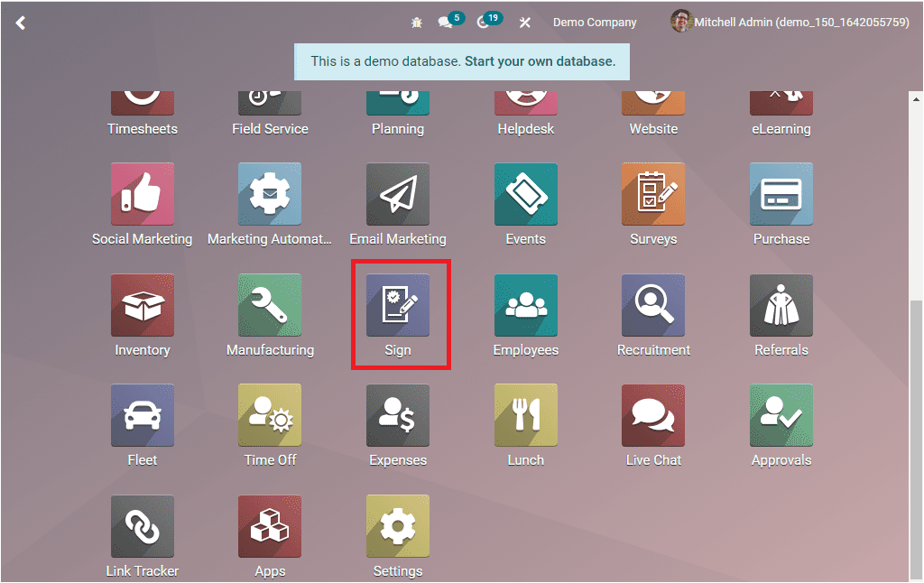Open the Demo Company switcher
The width and height of the screenshot is (924, 583).
tap(595, 23)
